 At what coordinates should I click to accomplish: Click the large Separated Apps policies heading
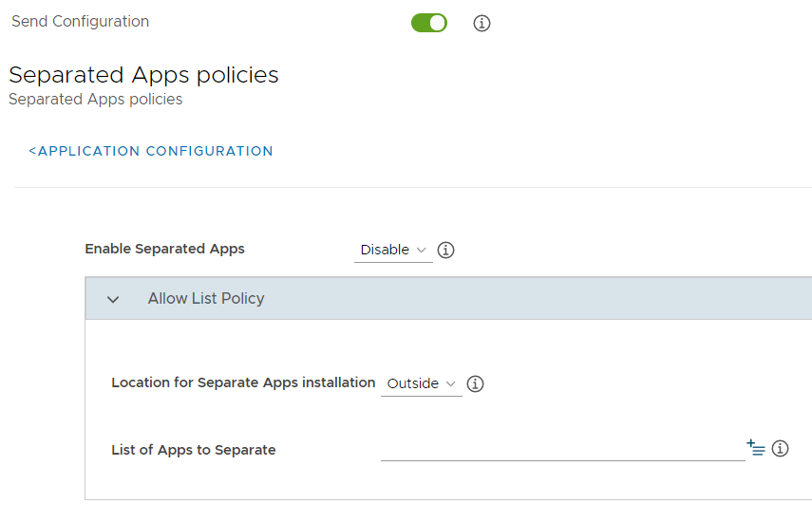pyautogui.click(x=143, y=75)
